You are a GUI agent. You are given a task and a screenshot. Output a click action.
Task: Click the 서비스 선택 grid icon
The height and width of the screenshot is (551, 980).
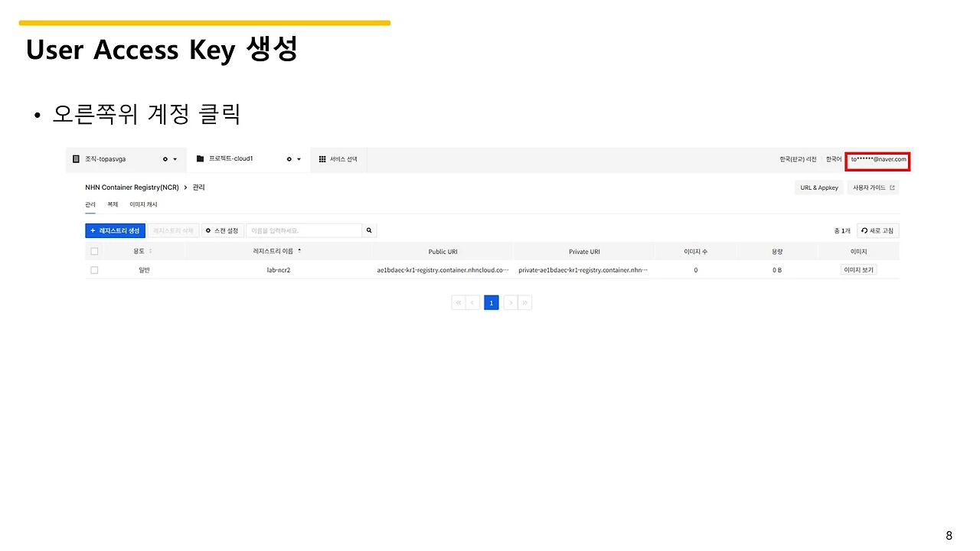[322, 159]
